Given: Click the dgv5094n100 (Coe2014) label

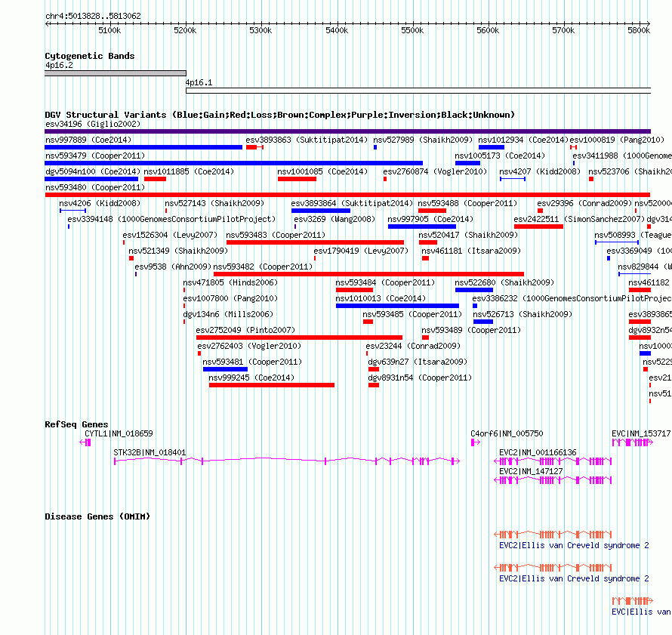Looking at the screenshot, I should click(93, 171).
